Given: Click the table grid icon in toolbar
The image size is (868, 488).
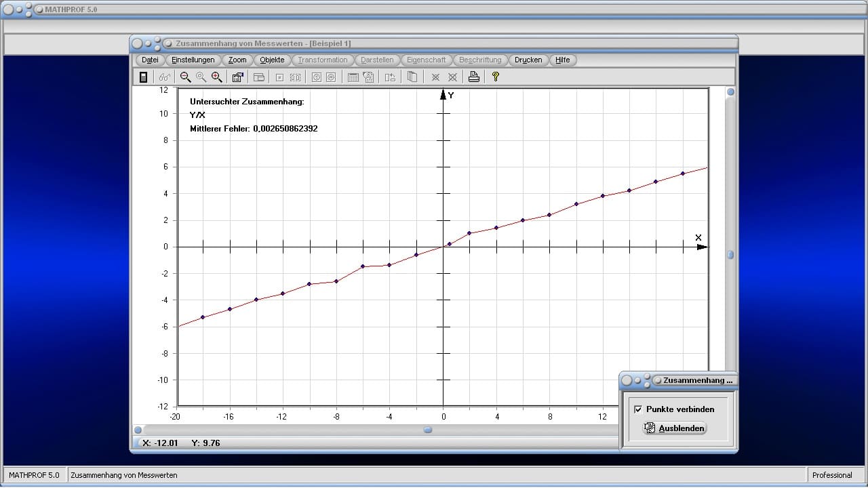Looking at the screenshot, I should (353, 77).
